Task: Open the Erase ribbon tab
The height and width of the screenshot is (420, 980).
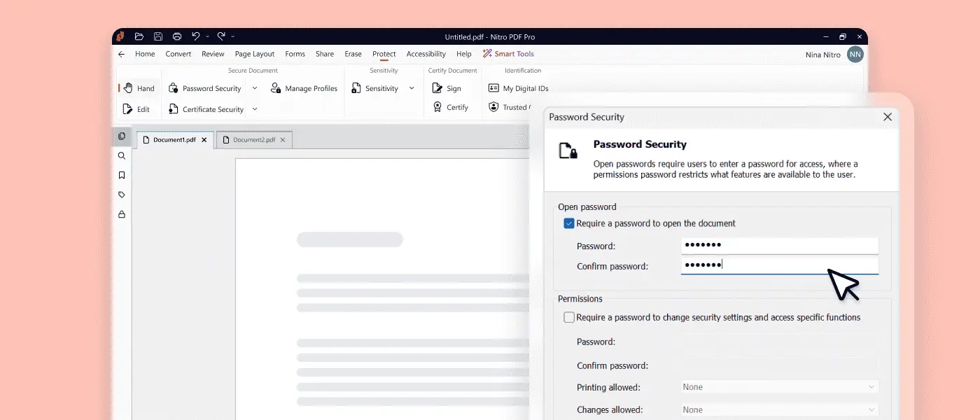Action: click(x=353, y=54)
